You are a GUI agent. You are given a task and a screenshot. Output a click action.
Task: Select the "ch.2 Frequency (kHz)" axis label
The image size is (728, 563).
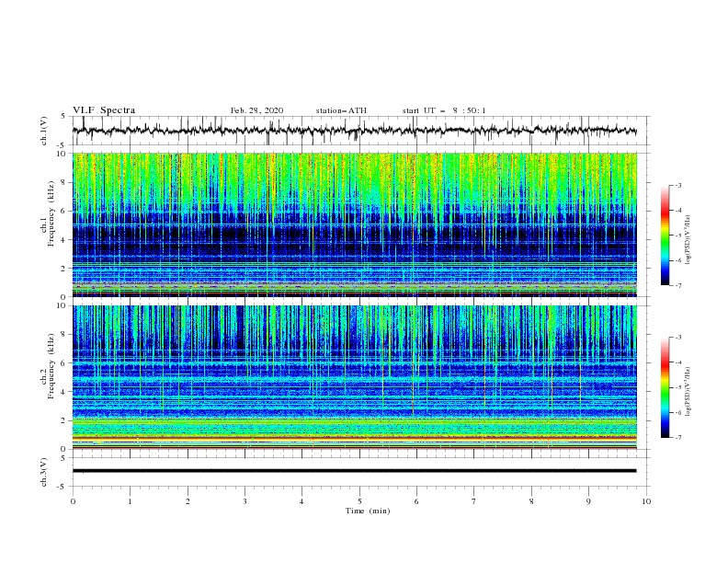[x=49, y=366]
